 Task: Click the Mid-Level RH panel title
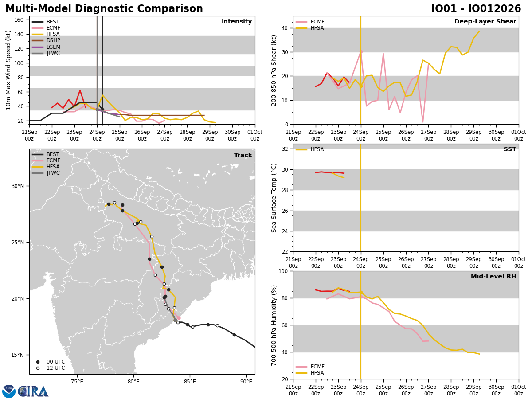coord(493,277)
